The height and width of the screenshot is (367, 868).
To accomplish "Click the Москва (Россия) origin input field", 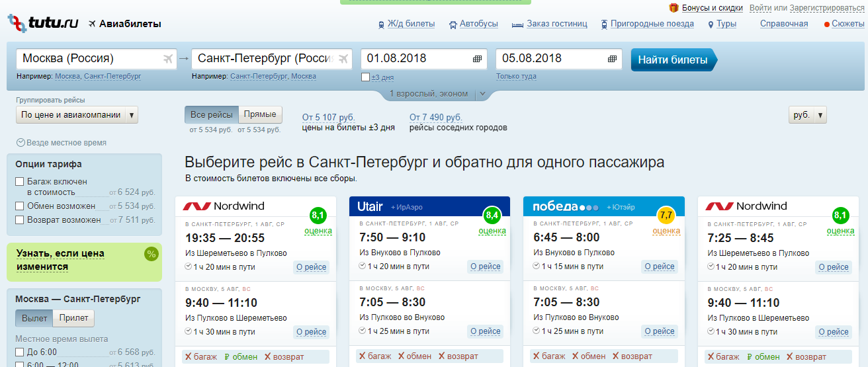I will [89, 59].
